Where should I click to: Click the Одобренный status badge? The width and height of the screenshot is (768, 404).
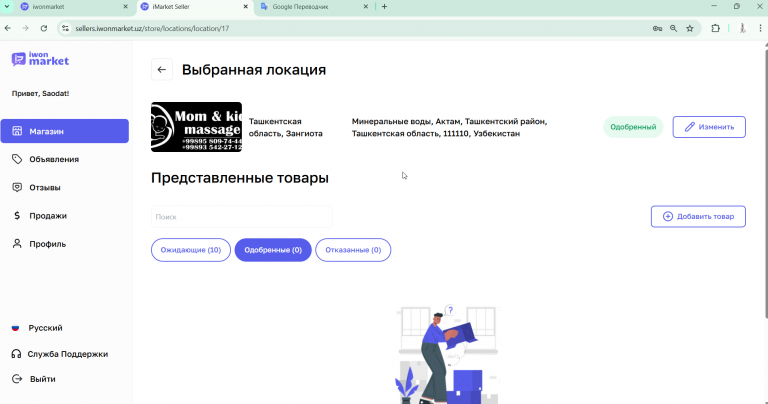[x=633, y=127]
